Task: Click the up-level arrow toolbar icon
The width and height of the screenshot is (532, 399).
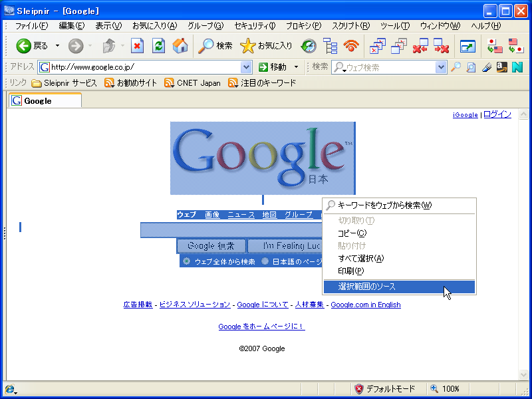Action: click(109, 46)
